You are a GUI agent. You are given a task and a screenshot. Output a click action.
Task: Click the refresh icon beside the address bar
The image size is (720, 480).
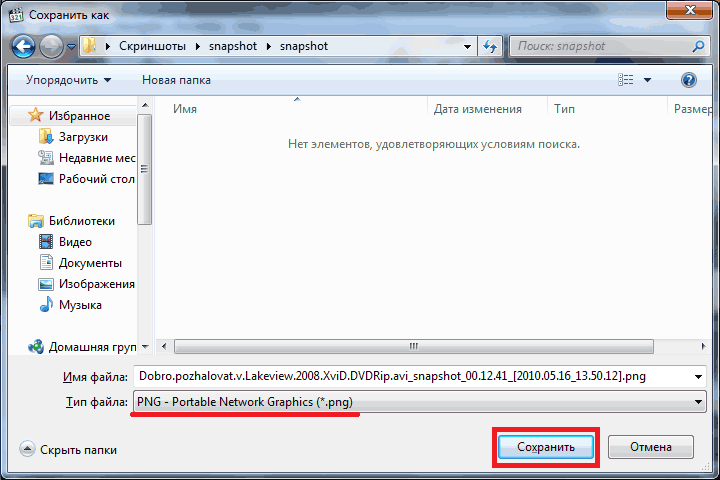point(490,46)
